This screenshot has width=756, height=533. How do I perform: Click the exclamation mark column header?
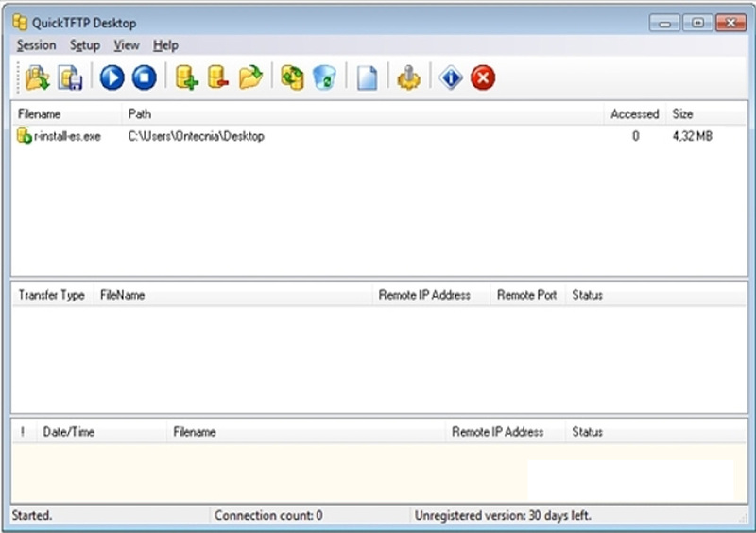click(x=24, y=432)
